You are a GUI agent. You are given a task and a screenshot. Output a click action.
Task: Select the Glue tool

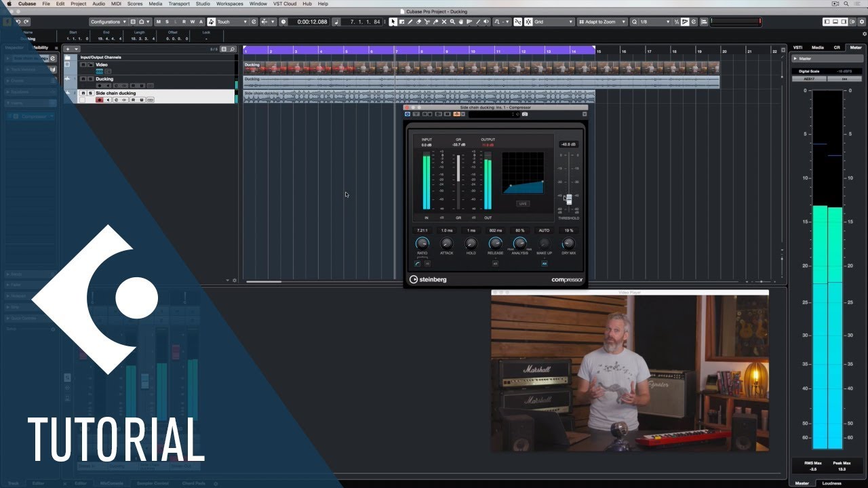coord(435,22)
